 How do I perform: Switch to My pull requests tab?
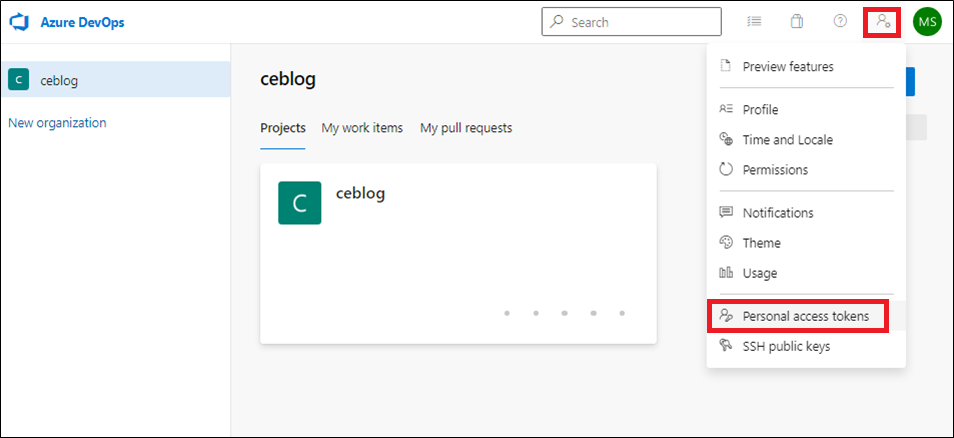pos(466,128)
